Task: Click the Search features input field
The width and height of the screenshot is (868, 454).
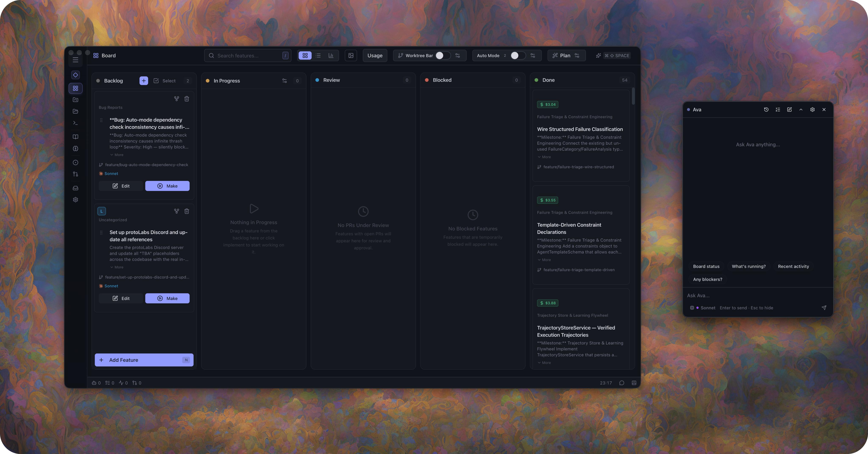Action: click(248, 56)
